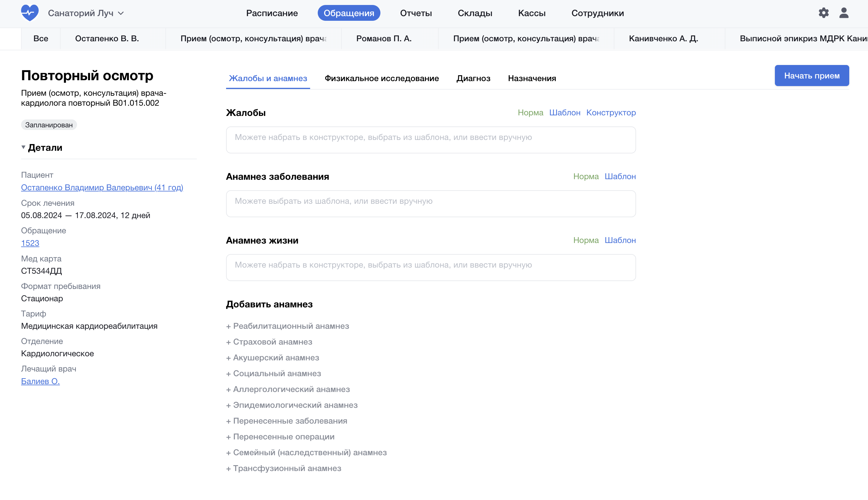Go to the Расписание menu
This screenshot has width=868, height=500.
[x=272, y=13]
